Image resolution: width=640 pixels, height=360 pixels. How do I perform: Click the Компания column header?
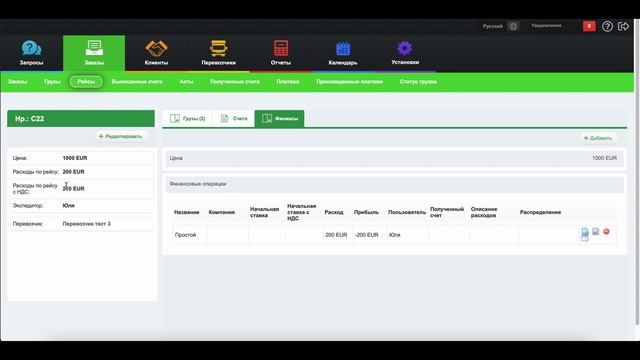coord(222,212)
